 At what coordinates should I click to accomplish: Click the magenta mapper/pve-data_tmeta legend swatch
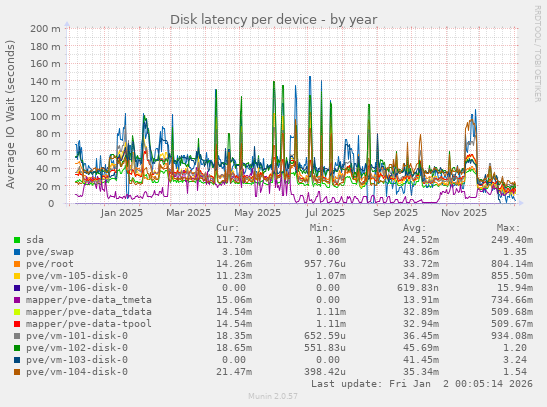click(17, 300)
